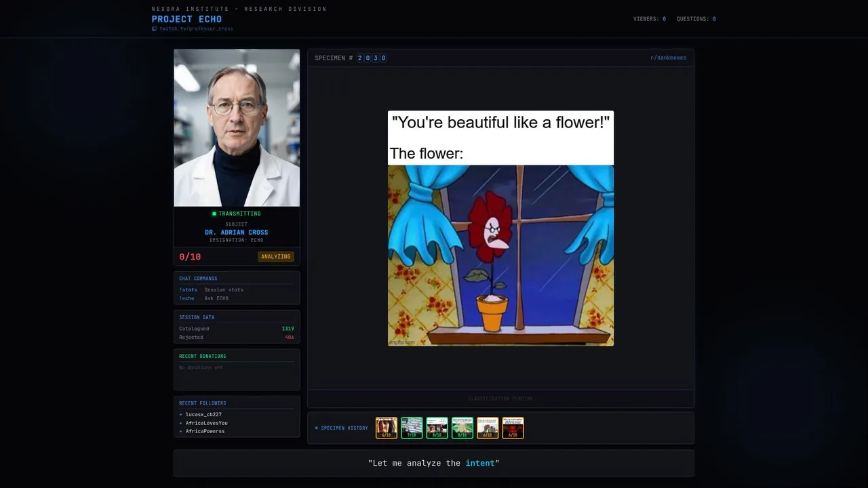
Task: Click the Catalogued count 1319
Action: [288, 329]
